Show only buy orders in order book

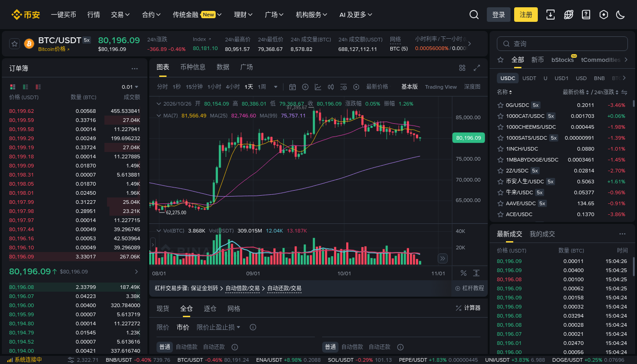25,86
